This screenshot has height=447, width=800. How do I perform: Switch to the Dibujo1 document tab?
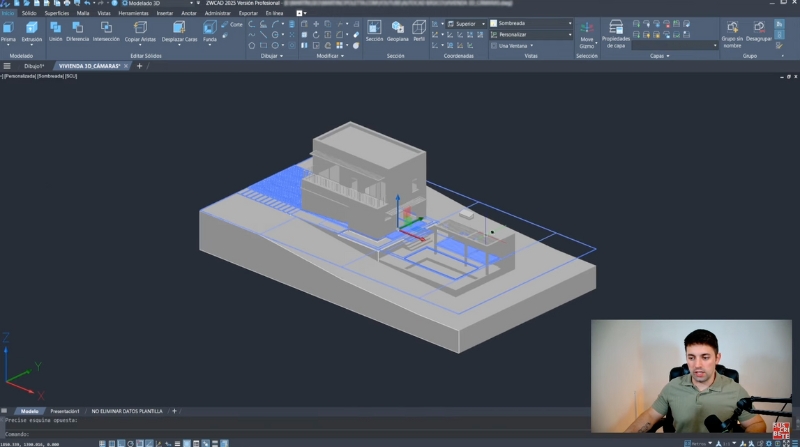point(34,66)
